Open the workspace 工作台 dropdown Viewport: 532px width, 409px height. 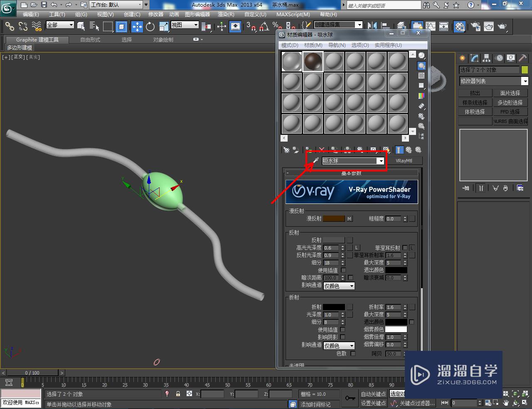[x=116, y=5]
